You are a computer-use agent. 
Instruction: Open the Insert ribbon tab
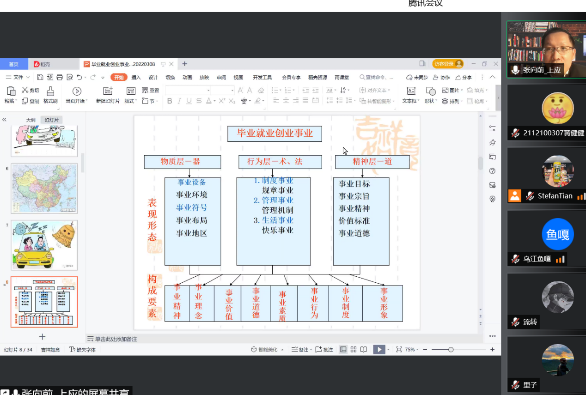tap(136, 77)
